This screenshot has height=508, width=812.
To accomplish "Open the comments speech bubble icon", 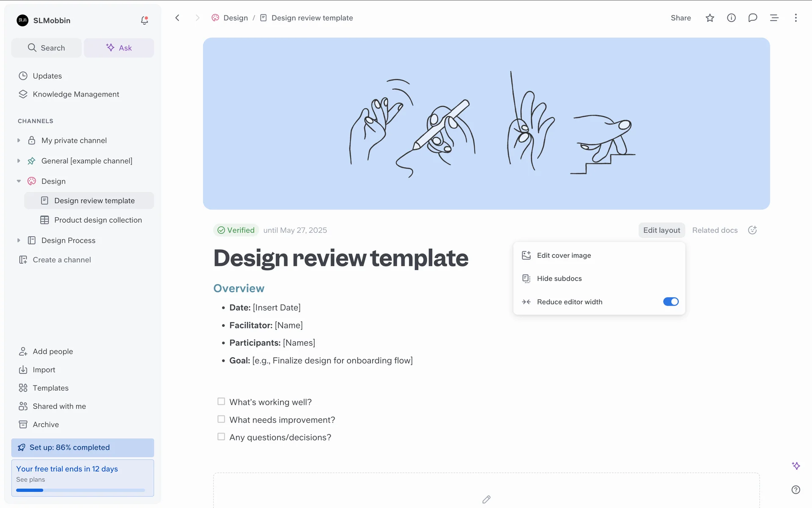I will click(752, 18).
